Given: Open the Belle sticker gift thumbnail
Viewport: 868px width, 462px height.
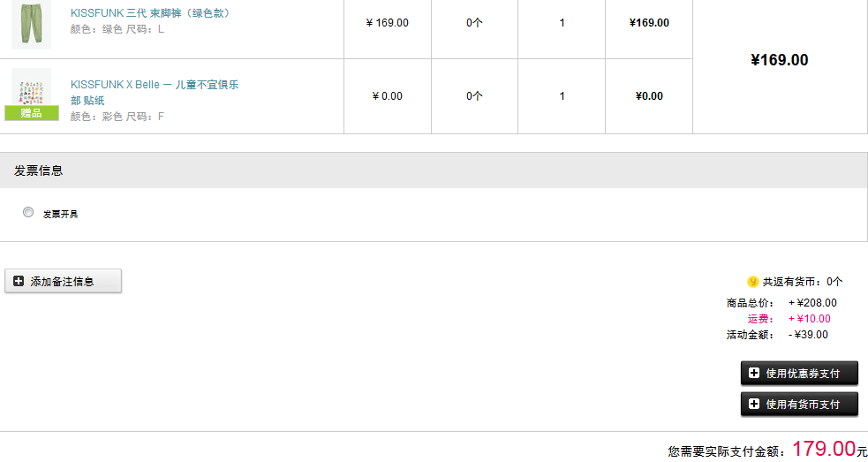Looking at the screenshot, I should (31, 93).
